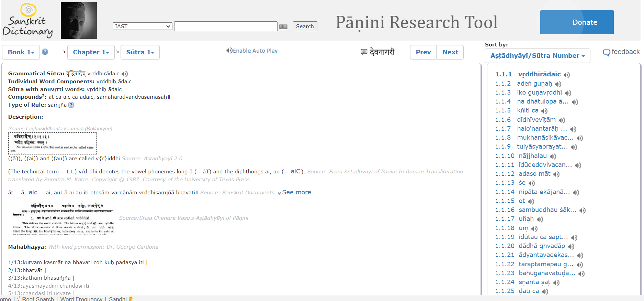Screen dimensions: 644x301
Task: Open the Sūtra 1 dropdown
Action: 140,52
